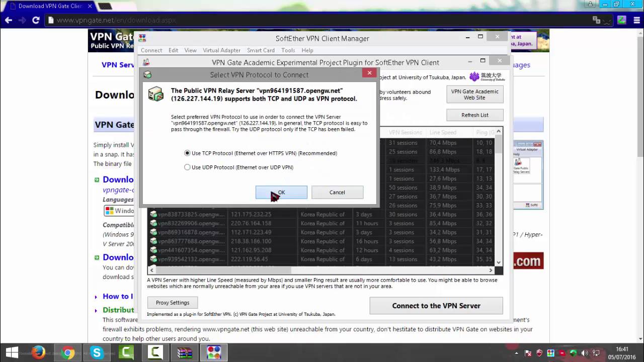Click the browser back arrow
The image size is (644, 362).
(8, 20)
